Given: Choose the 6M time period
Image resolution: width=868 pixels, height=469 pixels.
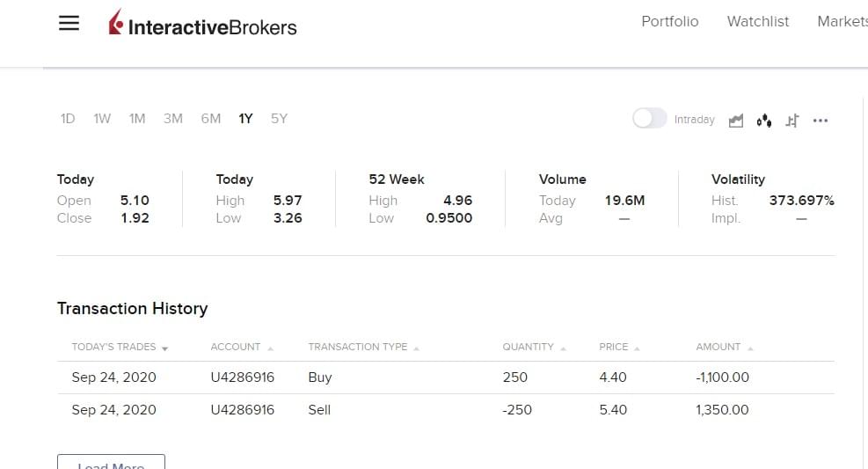Looking at the screenshot, I should tap(211, 119).
